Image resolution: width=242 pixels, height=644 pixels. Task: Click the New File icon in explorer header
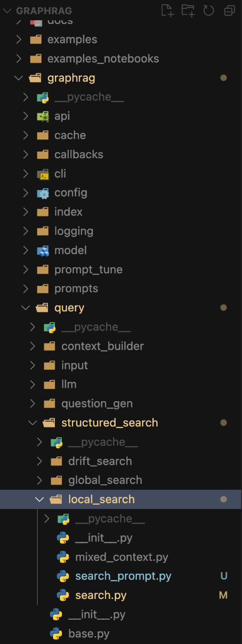tap(167, 10)
